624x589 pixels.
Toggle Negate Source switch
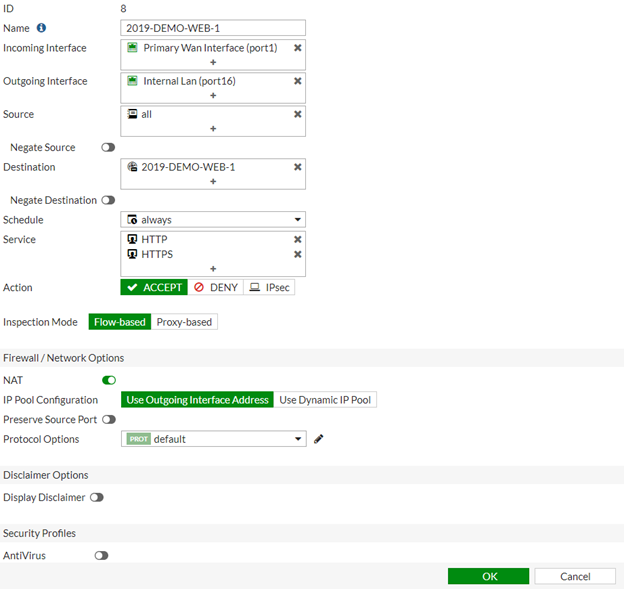coord(108,148)
